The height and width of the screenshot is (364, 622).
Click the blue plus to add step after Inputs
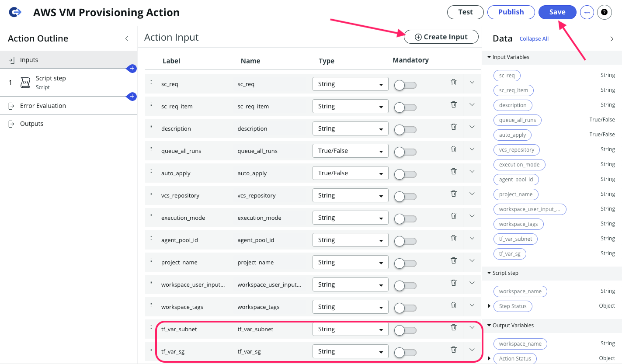(132, 69)
